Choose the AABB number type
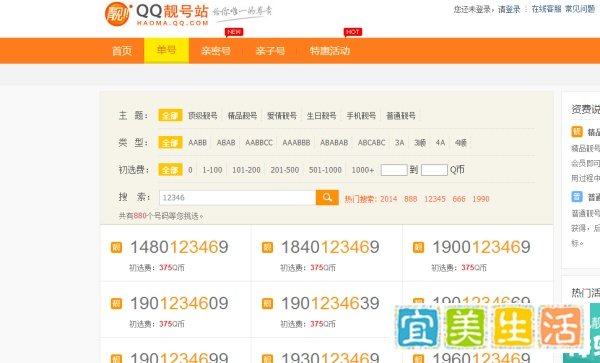 (197, 143)
